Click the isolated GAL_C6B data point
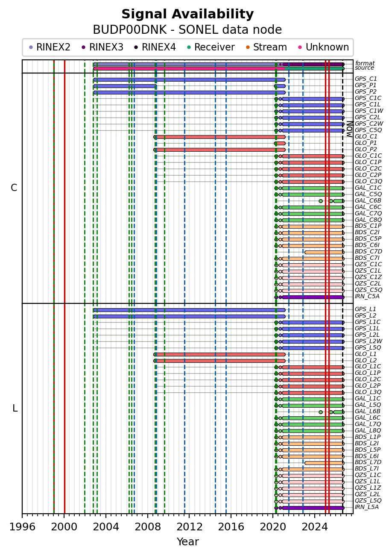Screen dimensions: 392x556 coord(321,201)
